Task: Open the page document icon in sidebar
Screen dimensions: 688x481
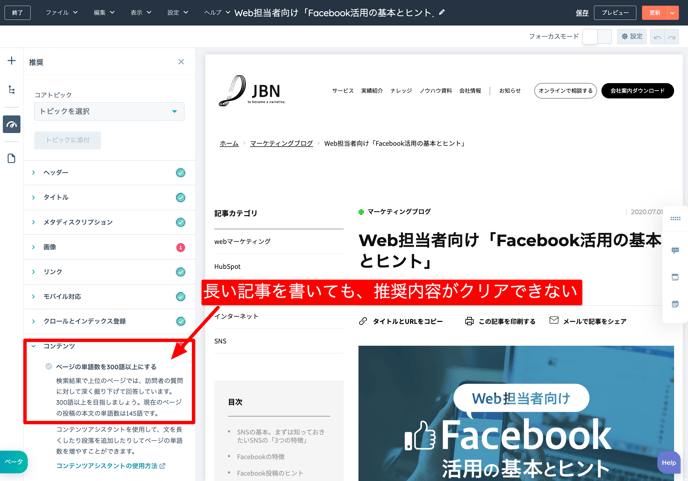Action: pyautogui.click(x=11, y=158)
